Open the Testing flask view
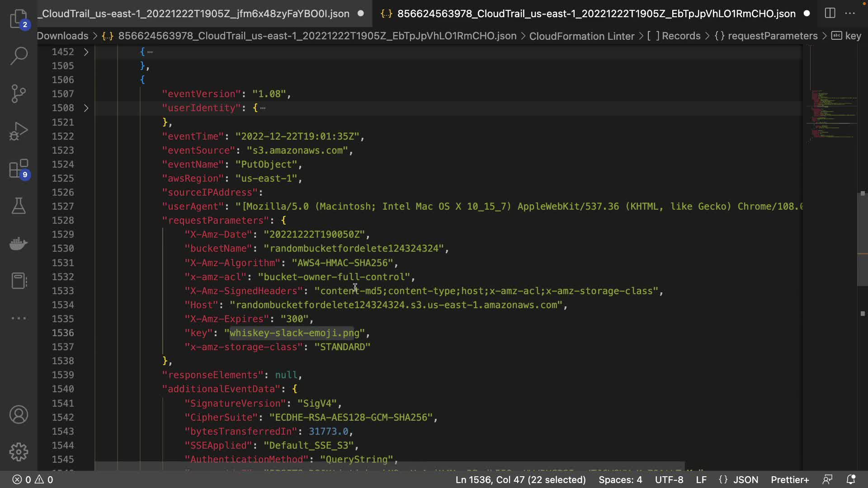This screenshot has height=488, width=868. 19,206
